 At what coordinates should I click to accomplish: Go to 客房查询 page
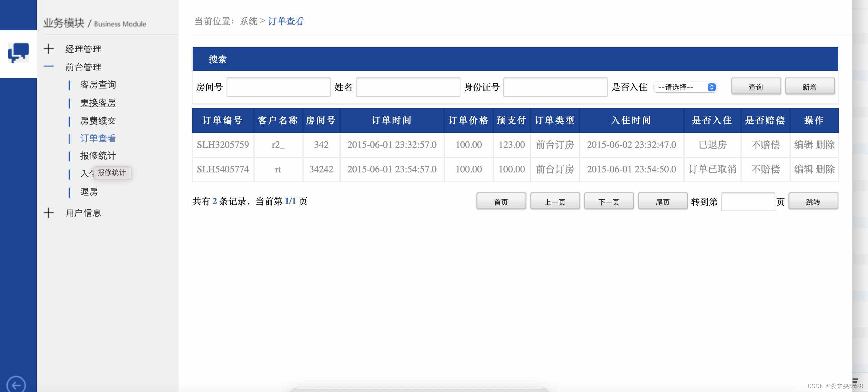pos(98,85)
